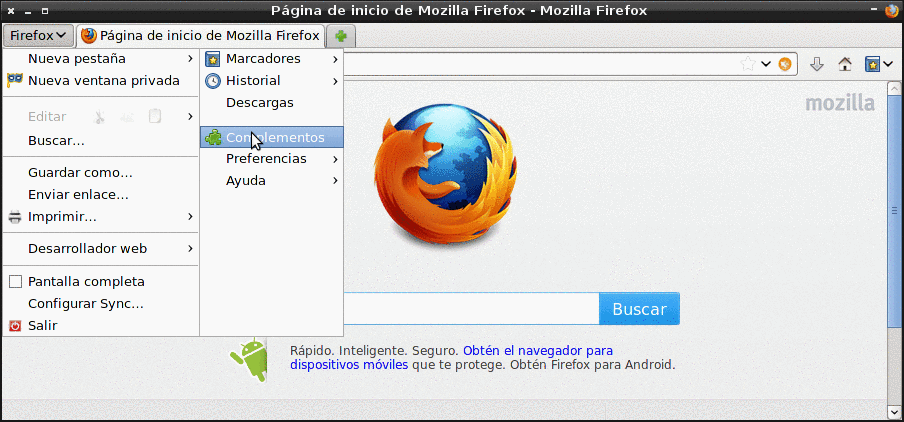Expand the Marcadores submenu arrow

coord(335,59)
